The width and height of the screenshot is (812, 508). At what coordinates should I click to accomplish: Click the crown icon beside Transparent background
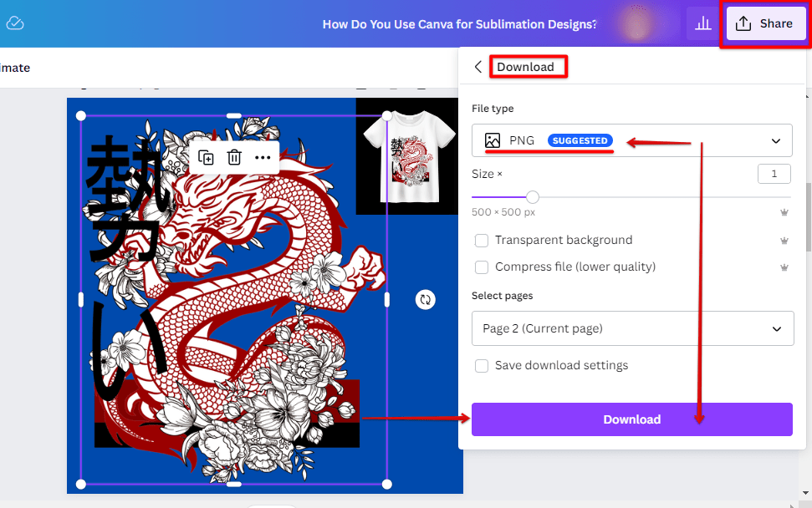(x=784, y=241)
